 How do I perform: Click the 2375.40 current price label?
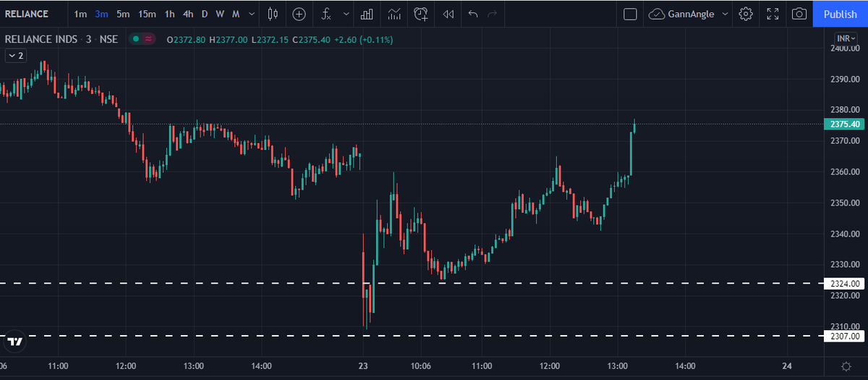click(x=845, y=124)
